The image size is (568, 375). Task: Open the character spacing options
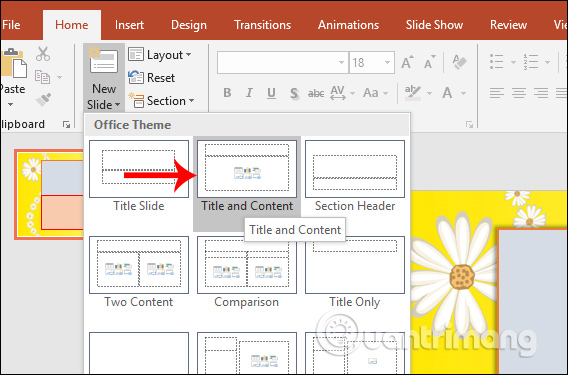(x=342, y=93)
